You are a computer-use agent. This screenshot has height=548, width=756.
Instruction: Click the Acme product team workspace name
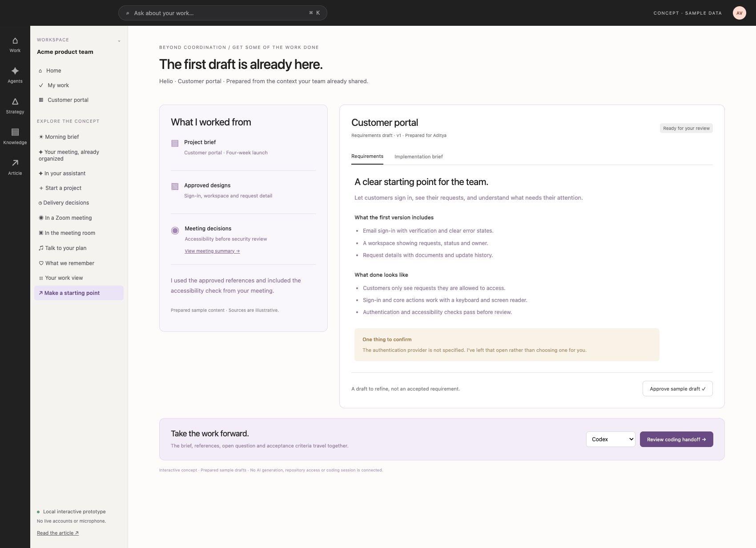tap(65, 52)
